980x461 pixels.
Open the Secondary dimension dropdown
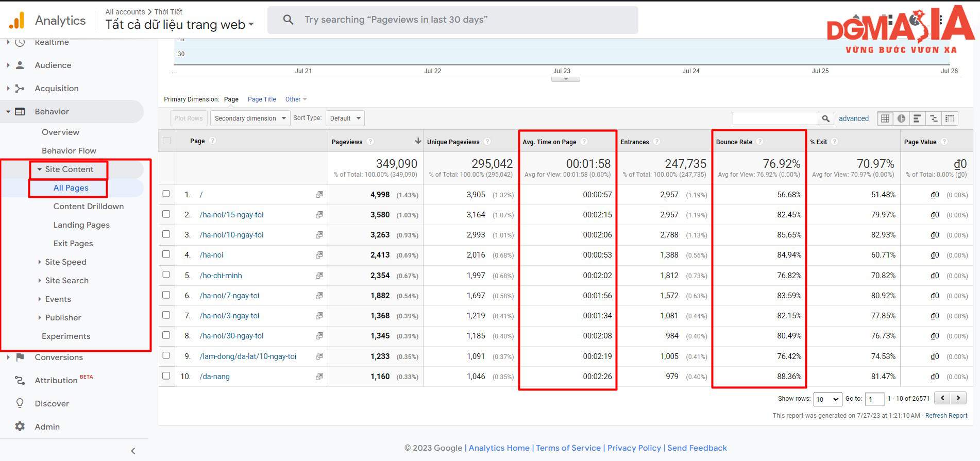point(250,118)
